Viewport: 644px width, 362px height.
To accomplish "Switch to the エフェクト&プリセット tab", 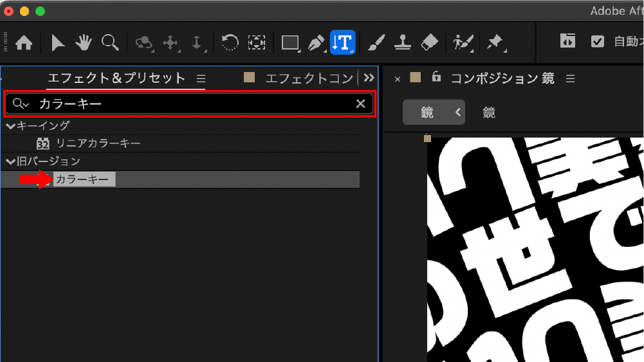I will click(116, 78).
